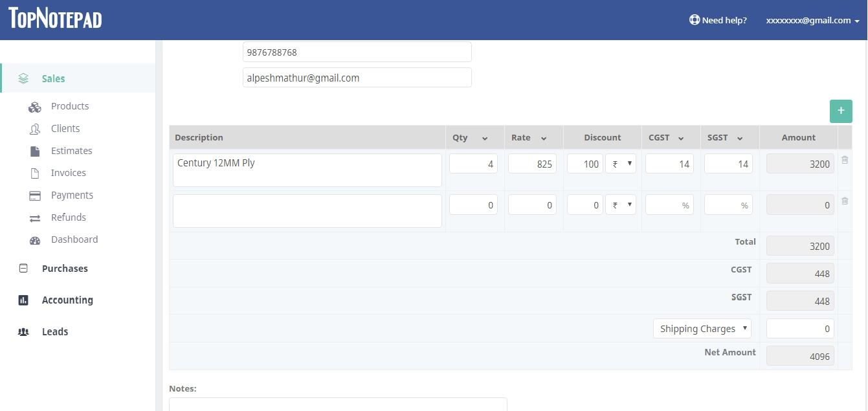868x411 pixels.
Task: Expand the Qty column header options
Action: pos(485,138)
